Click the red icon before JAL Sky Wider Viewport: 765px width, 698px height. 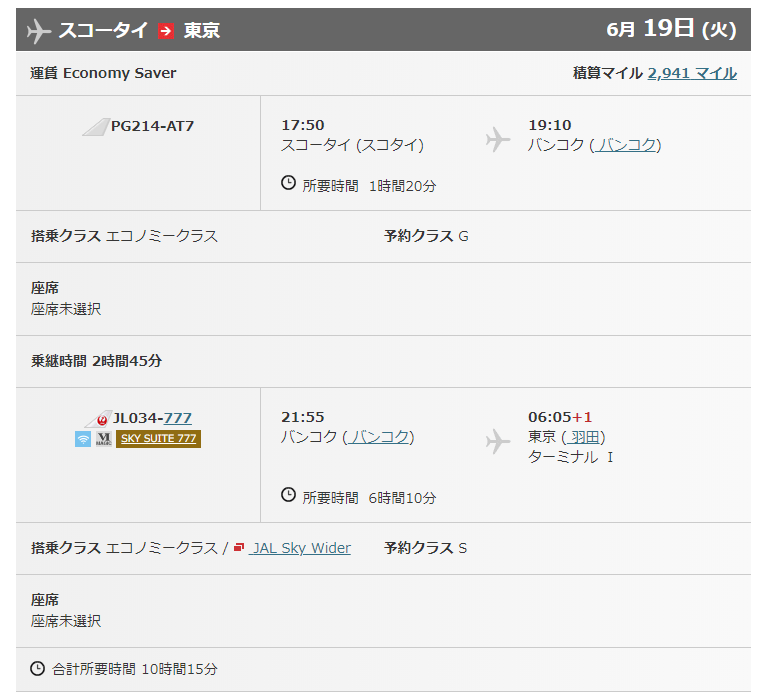(239, 548)
